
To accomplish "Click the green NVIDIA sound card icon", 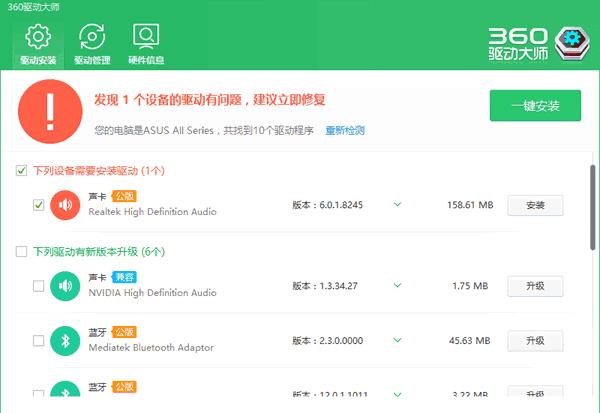I will click(65, 286).
